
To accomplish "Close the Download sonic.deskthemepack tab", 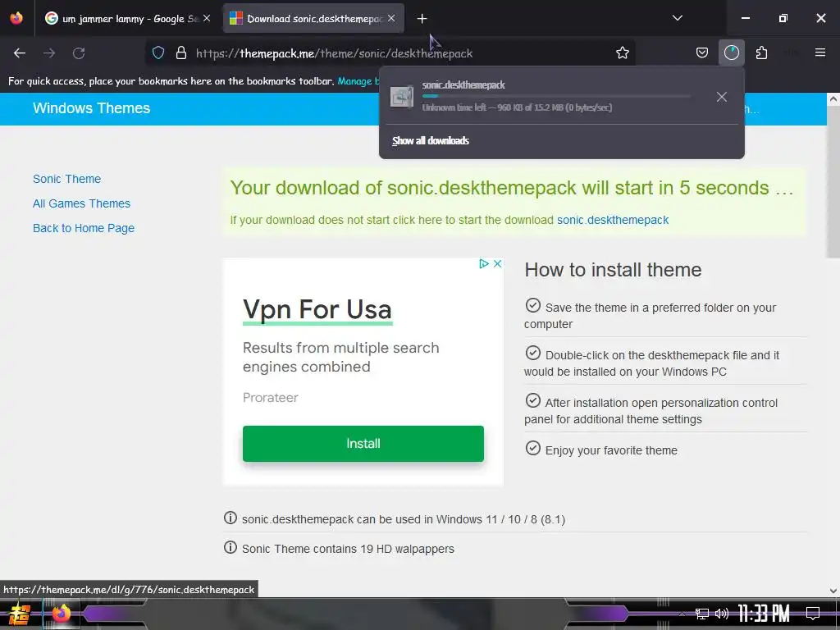I will 391,18.
